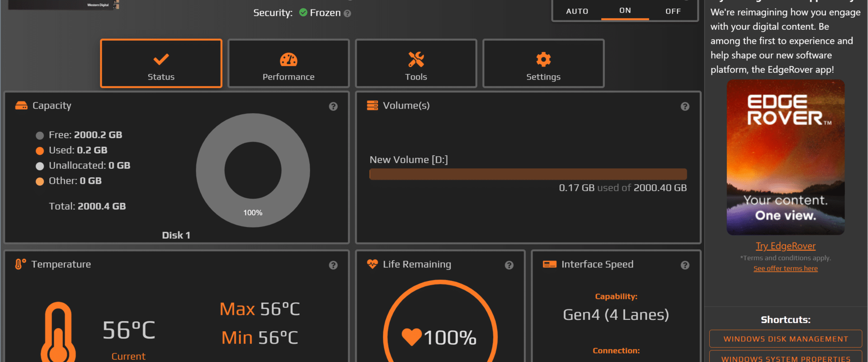
Task: Open Windows Disk Management shortcut
Action: [786, 339]
